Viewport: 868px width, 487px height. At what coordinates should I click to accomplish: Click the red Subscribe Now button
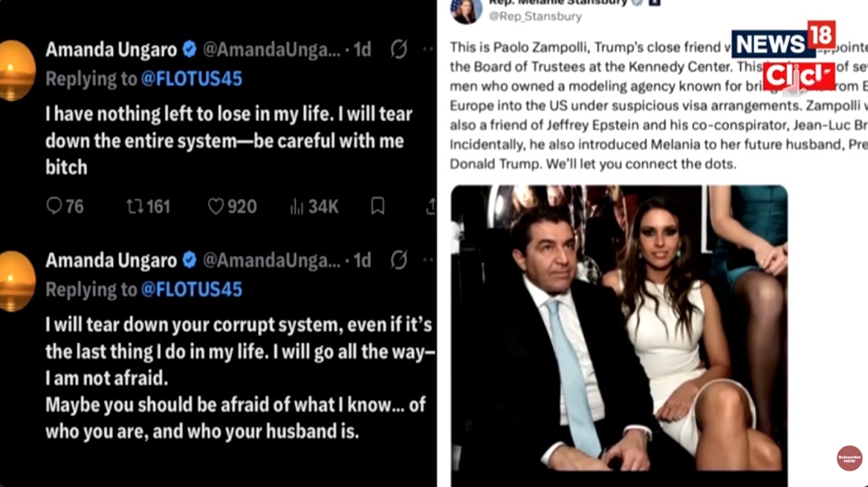pos(849,458)
